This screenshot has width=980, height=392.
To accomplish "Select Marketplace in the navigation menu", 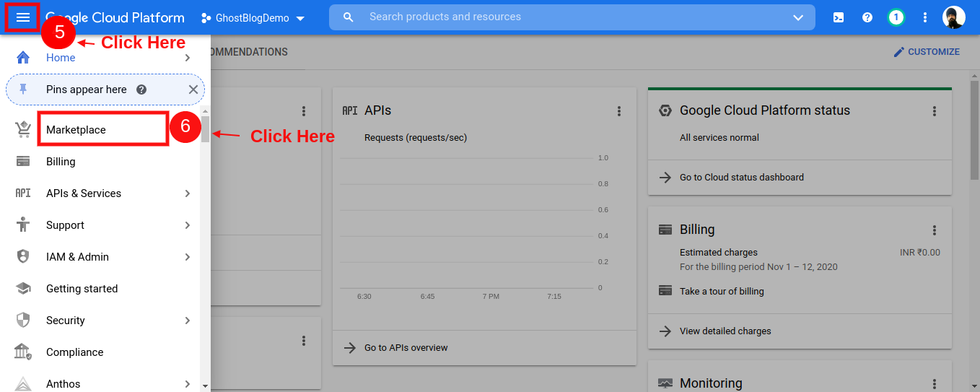I will 76,130.
